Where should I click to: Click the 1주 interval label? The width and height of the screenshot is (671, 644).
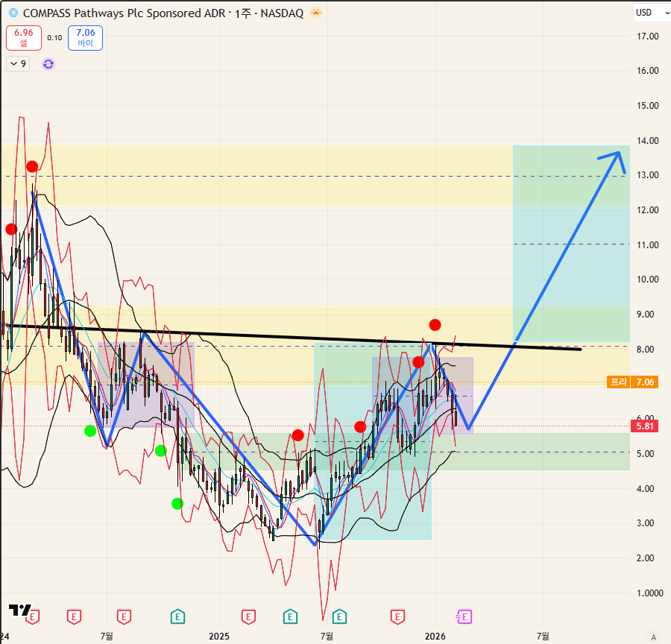(243, 13)
